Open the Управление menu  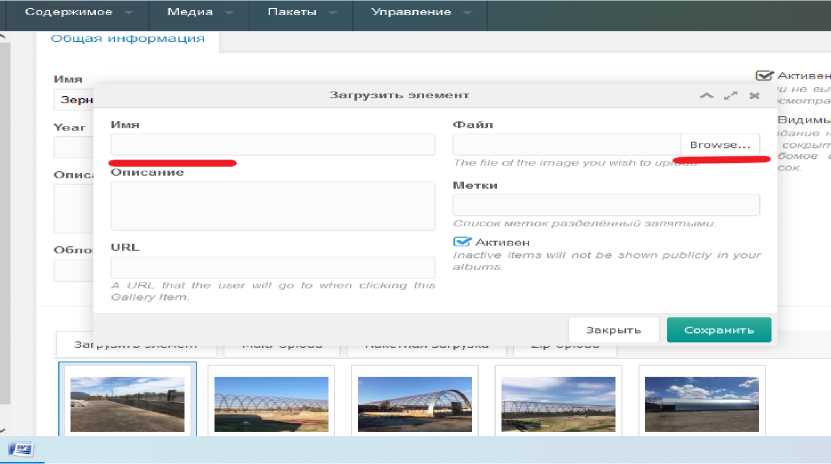[x=411, y=12]
